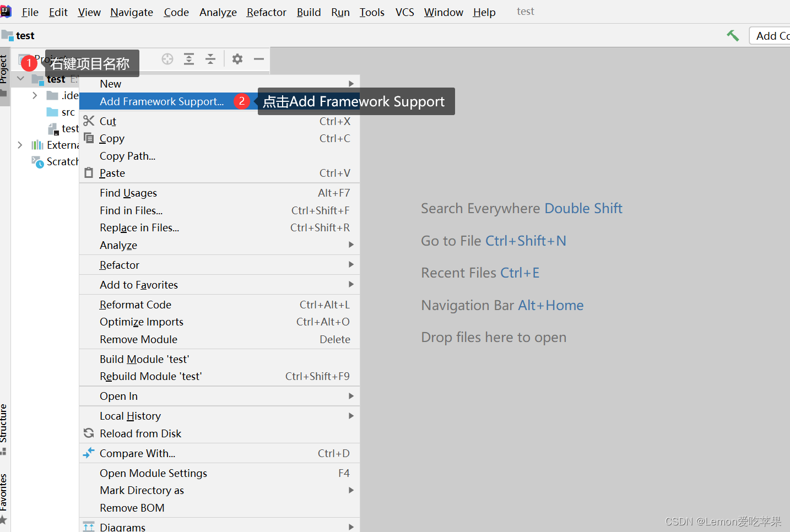Image resolution: width=790 pixels, height=532 pixels.
Task: Open the Code menu
Action: [x=176, y=12]
